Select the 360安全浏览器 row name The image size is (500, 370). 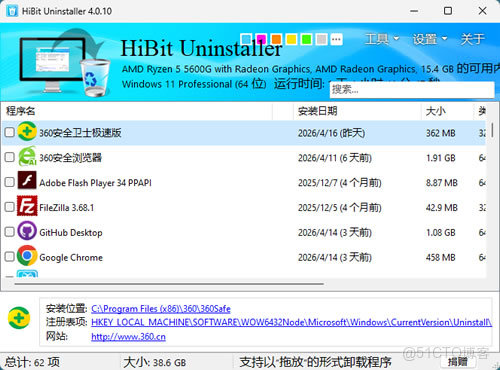point(70,157)
